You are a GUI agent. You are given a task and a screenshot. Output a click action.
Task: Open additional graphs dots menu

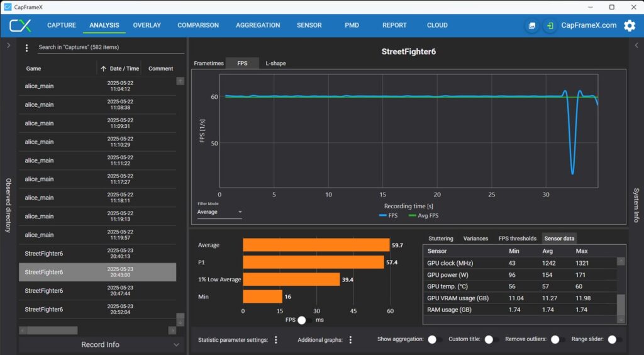[350, 340]
